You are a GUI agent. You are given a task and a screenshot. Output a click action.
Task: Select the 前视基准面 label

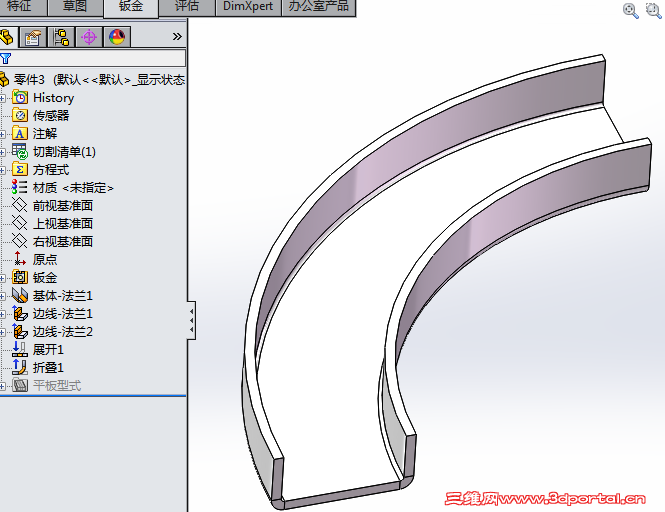pyautogui.click(x=63, y=206)
